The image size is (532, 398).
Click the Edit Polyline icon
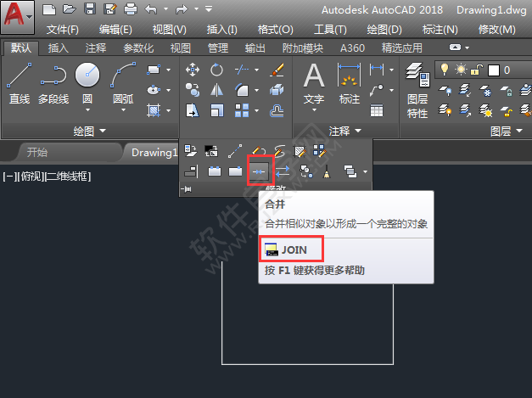tap(259, 151)
